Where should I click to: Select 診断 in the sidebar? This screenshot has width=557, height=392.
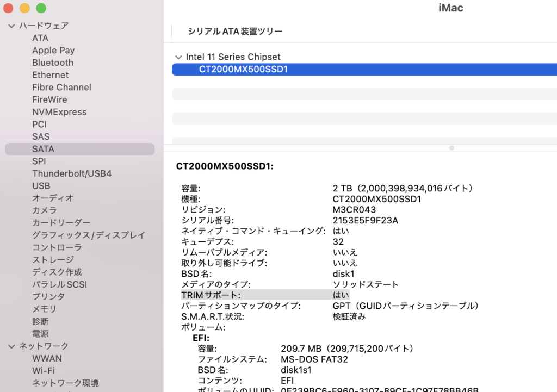(40, 321)
